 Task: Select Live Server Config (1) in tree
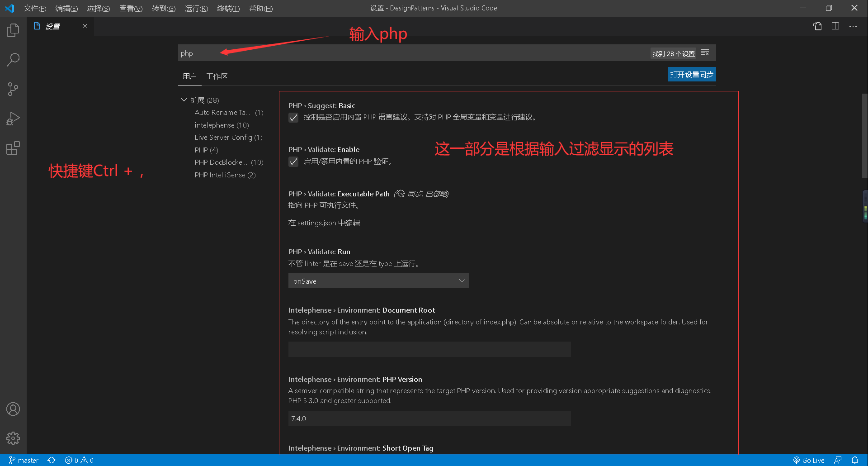pos(228,138)
